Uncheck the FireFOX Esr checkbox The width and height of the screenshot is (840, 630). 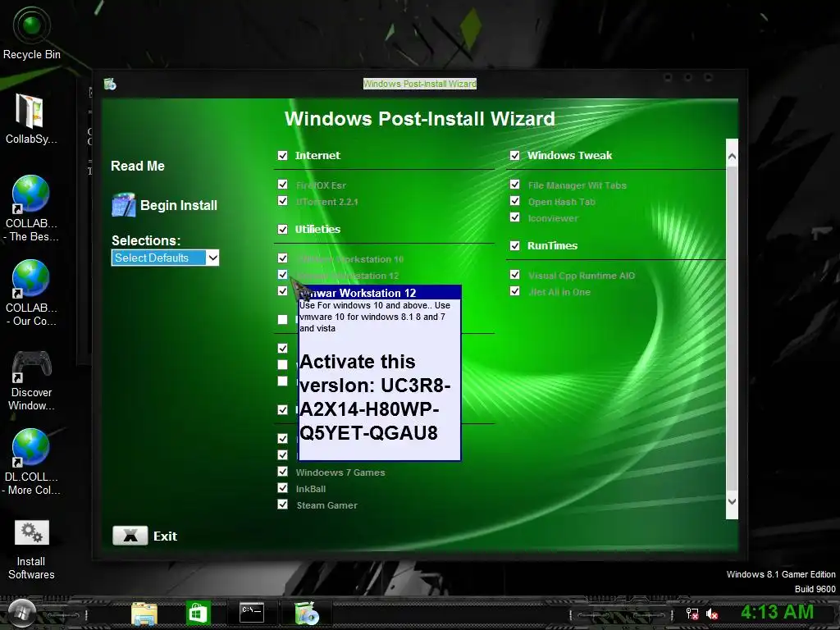click(x=282, y=185)
